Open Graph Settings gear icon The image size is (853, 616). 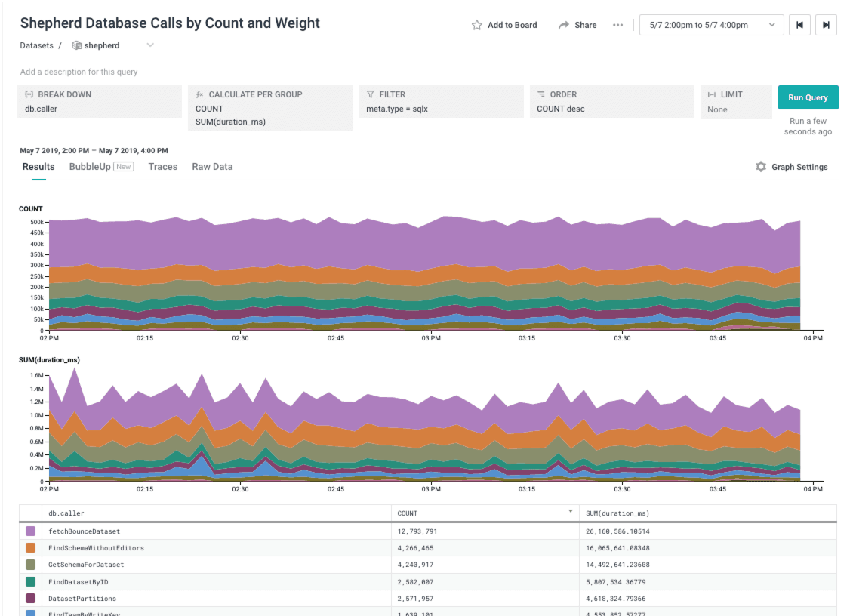click(x=761, y=167)
